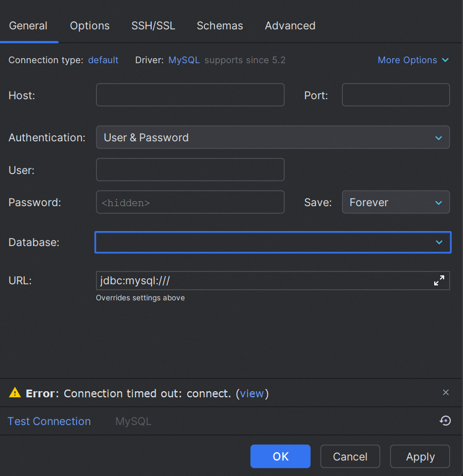Switch to the Options tab
This screenshot has height=476, width=463.
point(90,25)
